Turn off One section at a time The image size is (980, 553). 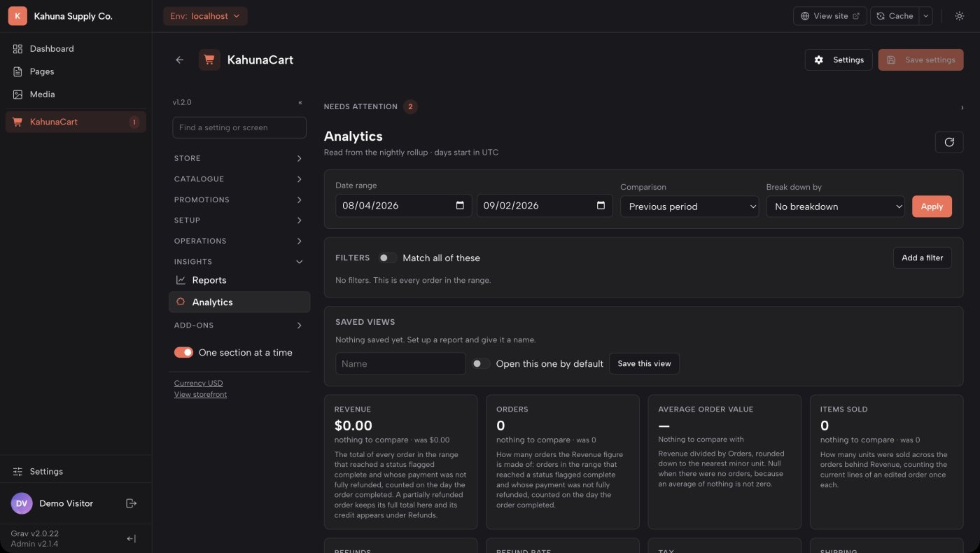coord(183,353)
